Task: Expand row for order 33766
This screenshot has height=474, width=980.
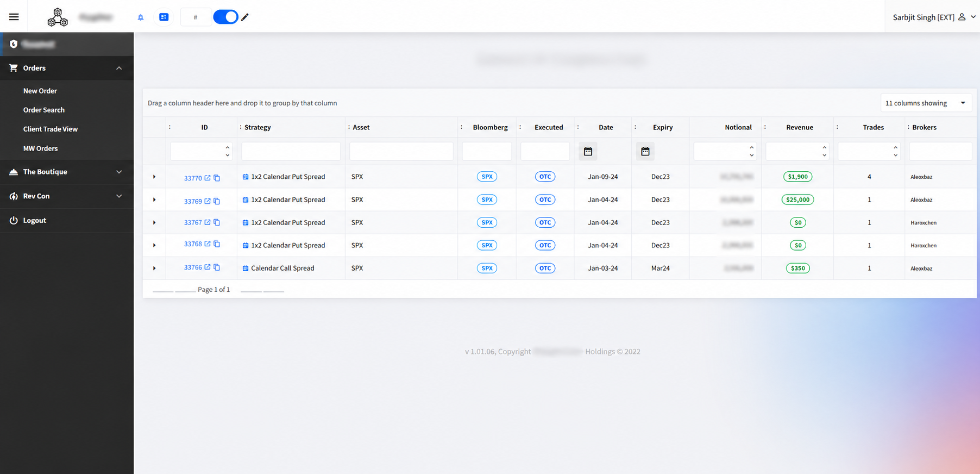Action: click(154, 268)
